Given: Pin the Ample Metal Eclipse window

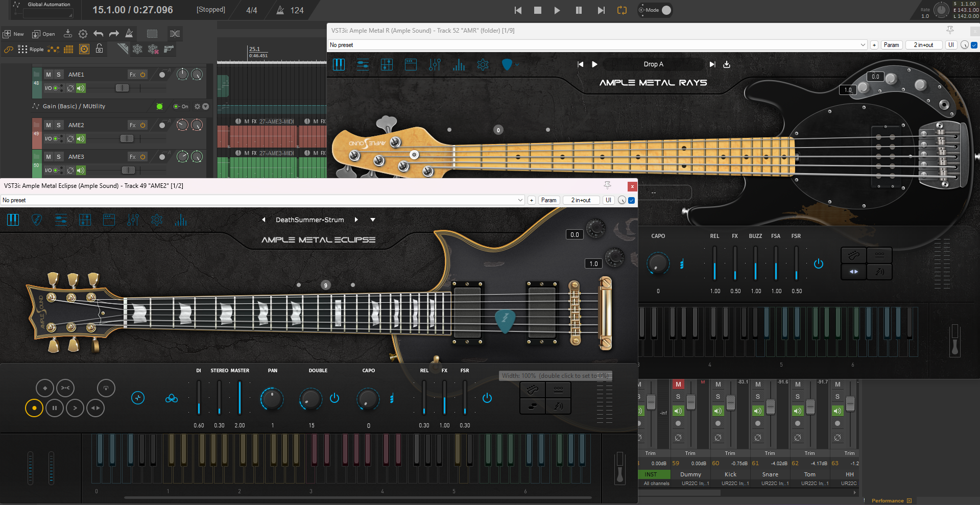Looking at the screenshot, I should coord(607,186).
